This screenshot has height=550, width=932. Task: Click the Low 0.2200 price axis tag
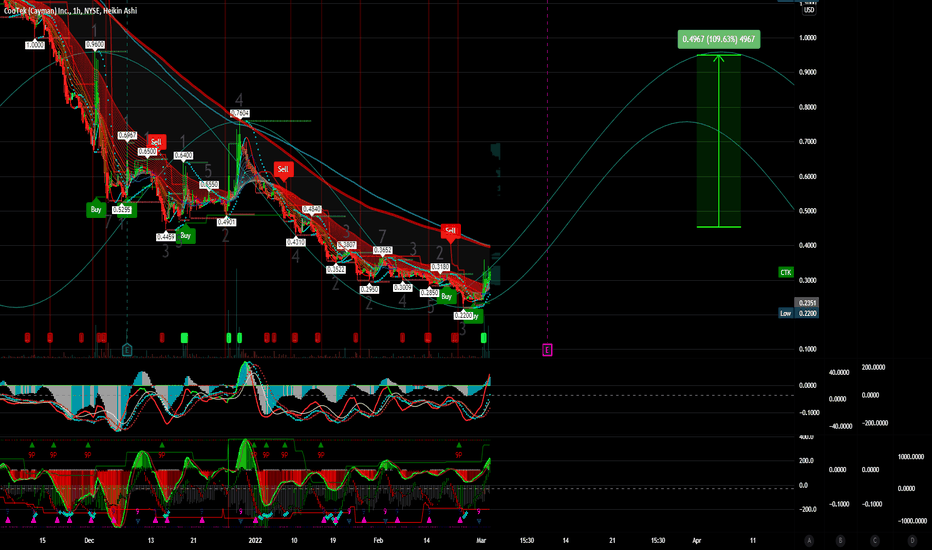click(798, 313)
